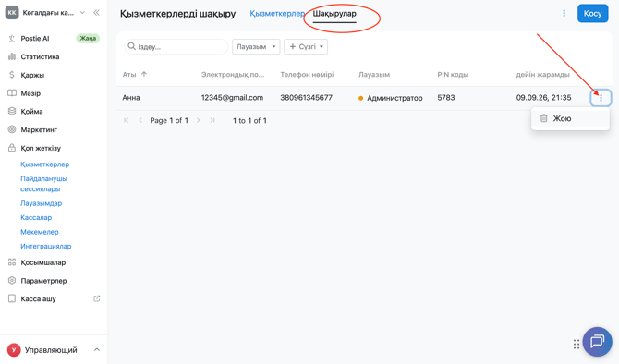Image resolution: width=619 pixels, height=364 pixels.
Task: Click the Электрондық по... column header
Action: (x=233, y=74)
